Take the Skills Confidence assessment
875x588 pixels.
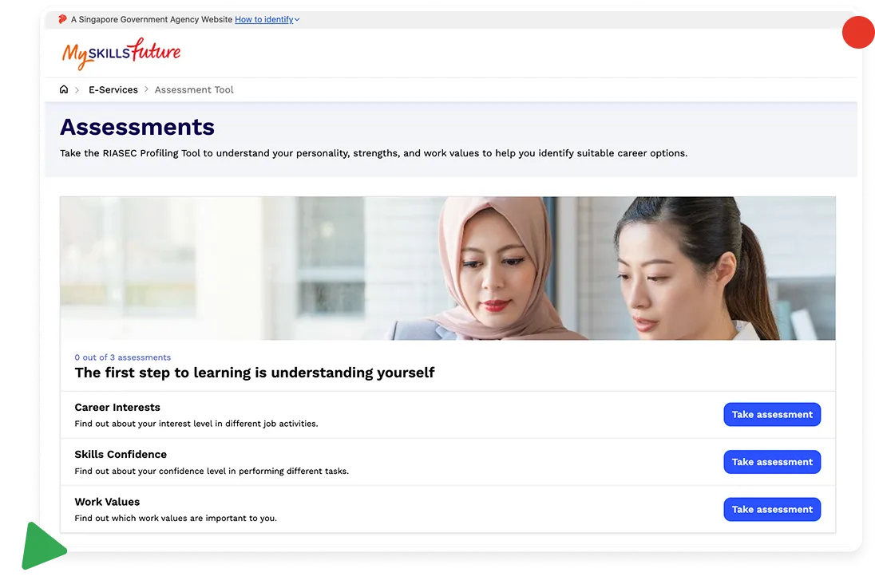tap(772, 462)
